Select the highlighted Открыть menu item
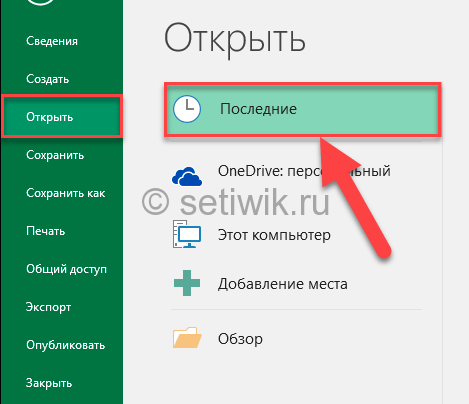Viewport: 469px width, 404px height. click(x=62, y=117)
